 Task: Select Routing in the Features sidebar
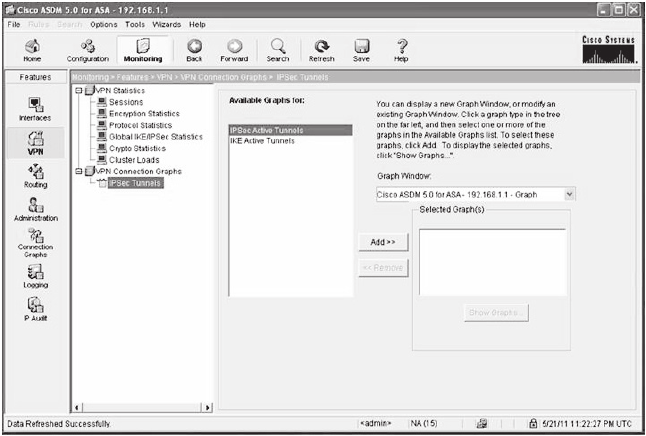[x=35, y=176]
